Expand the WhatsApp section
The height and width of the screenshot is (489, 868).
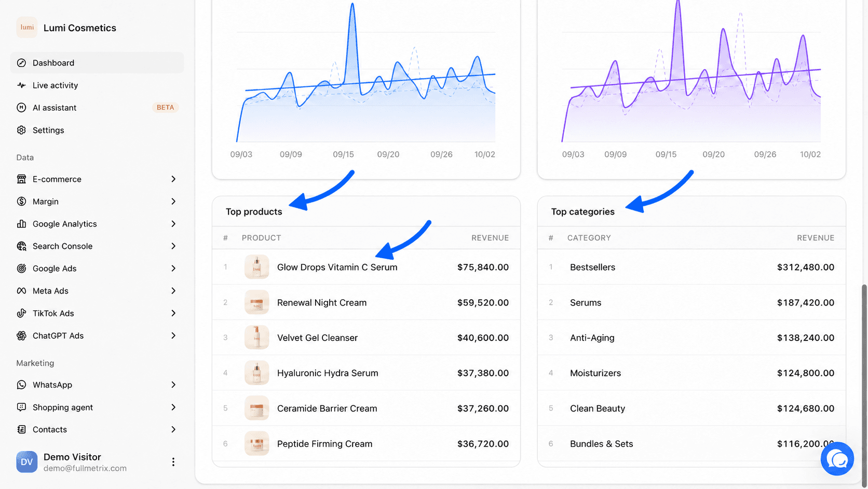click(x=173, y=385)
